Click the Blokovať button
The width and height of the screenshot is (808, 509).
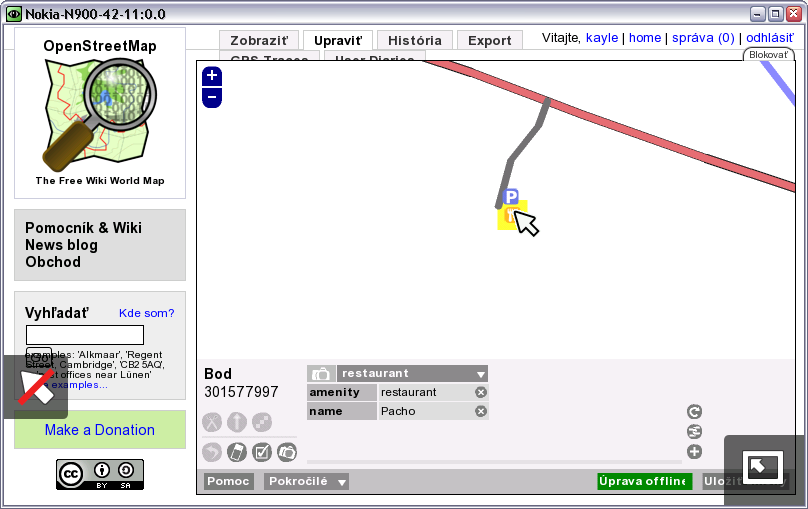click(x=768, y=55)
